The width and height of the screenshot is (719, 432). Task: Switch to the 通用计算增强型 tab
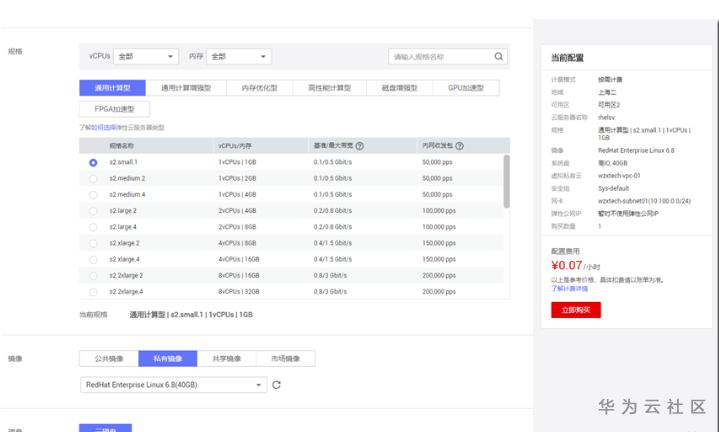click(186, 88)
